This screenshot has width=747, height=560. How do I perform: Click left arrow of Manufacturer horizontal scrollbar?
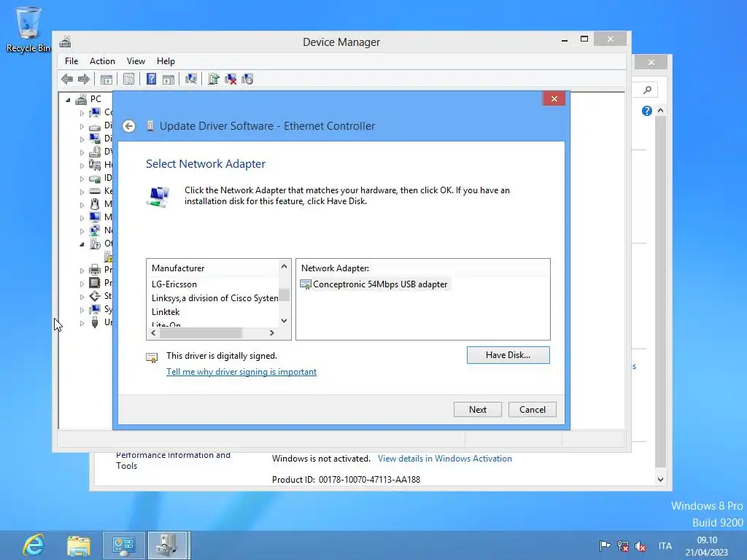point(153,332)
